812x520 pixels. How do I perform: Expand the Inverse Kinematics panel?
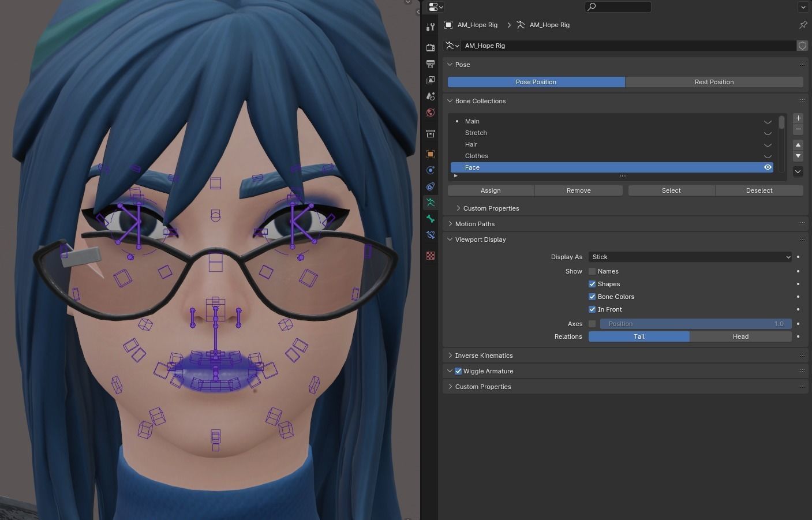450,356
